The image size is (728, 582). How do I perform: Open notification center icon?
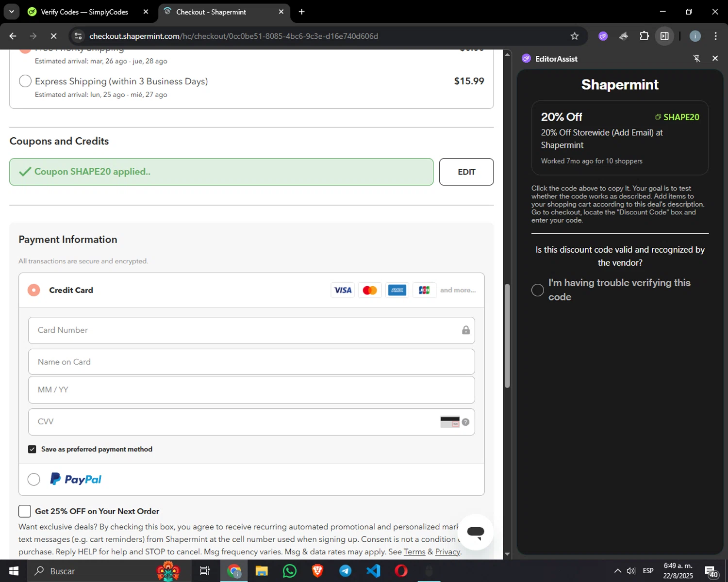point(711,571)
